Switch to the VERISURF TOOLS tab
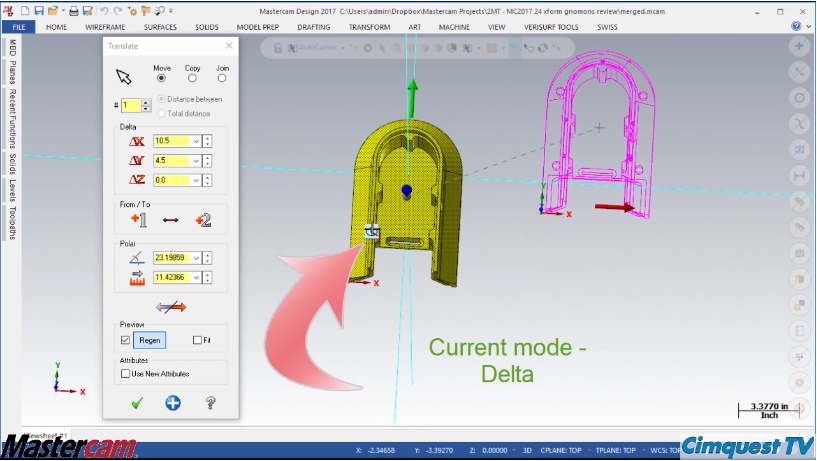Screen dimensions: 817x461 click(x=551, y=27)
